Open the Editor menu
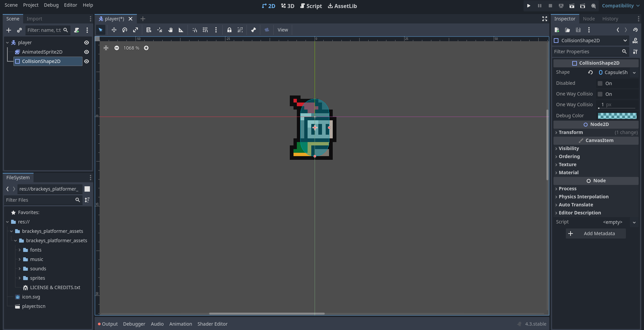Viewport: 644px width, 330px height. click(x=70, y=5)
